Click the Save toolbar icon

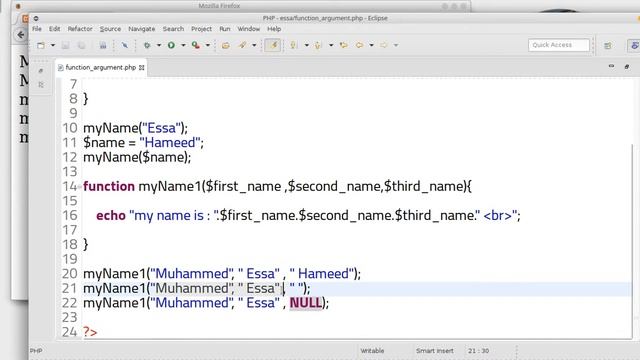point(65,45)
